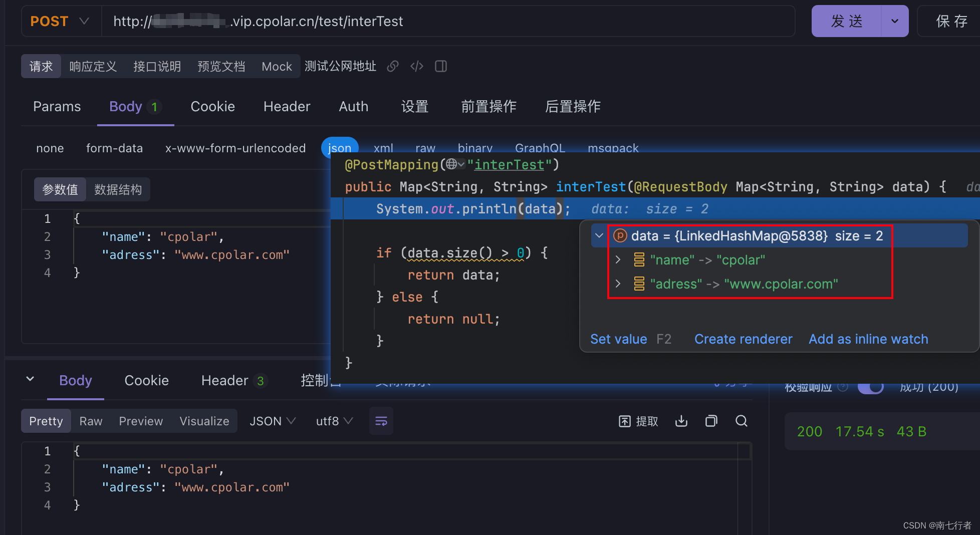The width and height of the screenshot is (980, 535).
Task: Open the Mock tab
Action: click(x=277, y=66)
